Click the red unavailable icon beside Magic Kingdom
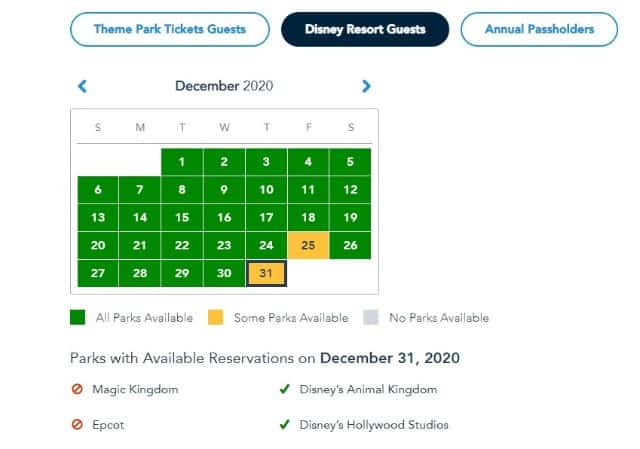This screenshot has height=449, width=640. point(77,389)
